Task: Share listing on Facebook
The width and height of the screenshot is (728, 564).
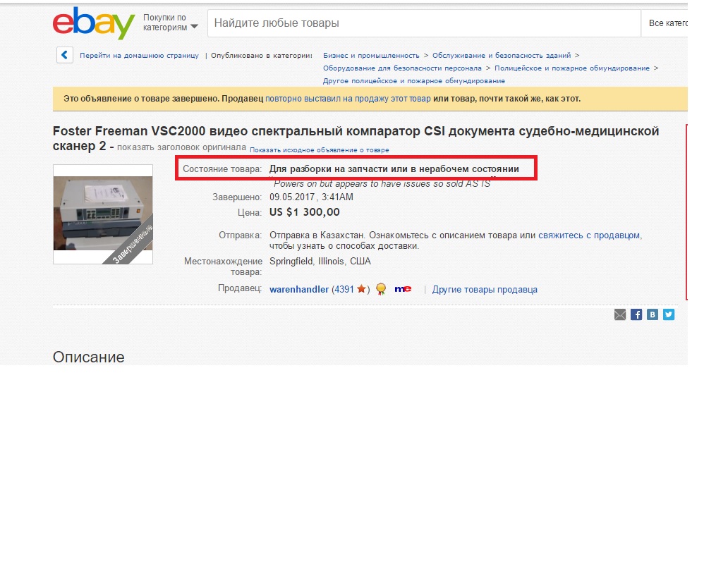Action: click(636, 315)
